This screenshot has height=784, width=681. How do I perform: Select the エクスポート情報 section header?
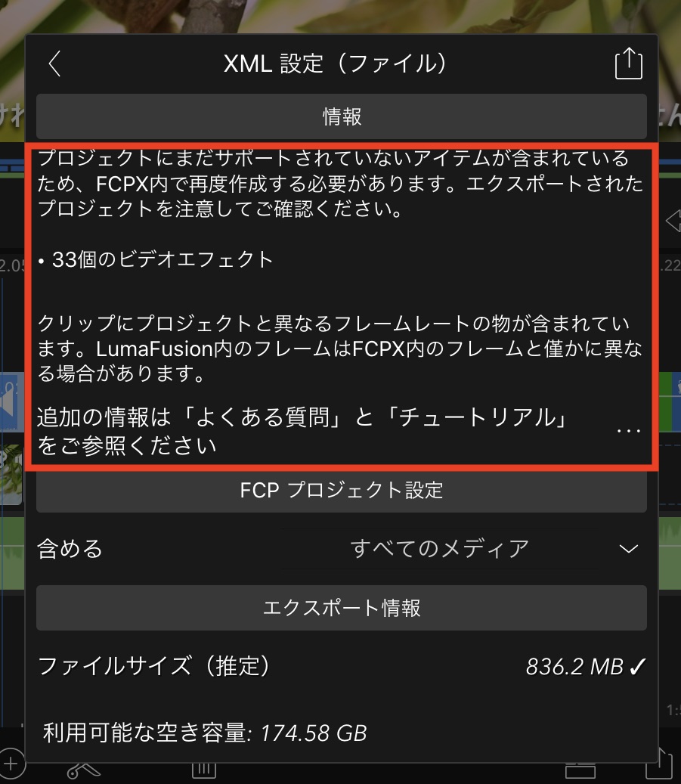[342, 608]
